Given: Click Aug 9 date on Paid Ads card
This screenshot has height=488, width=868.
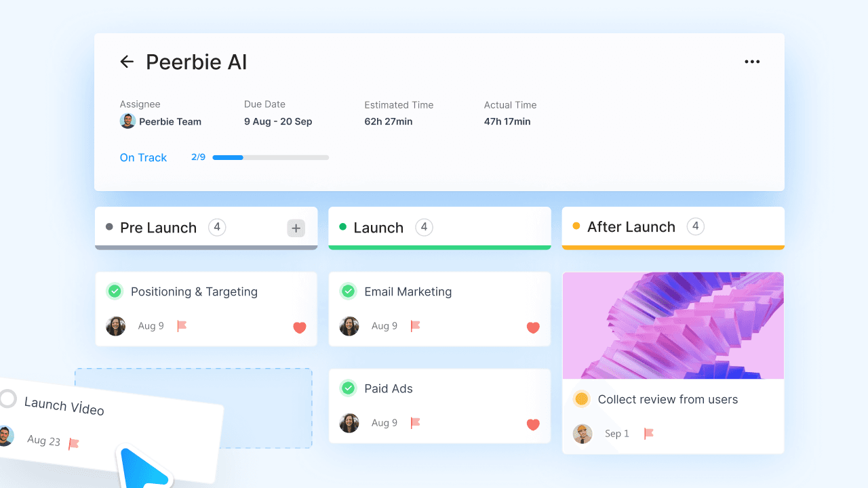Looking at the screenshot, I should coord(384,423).
